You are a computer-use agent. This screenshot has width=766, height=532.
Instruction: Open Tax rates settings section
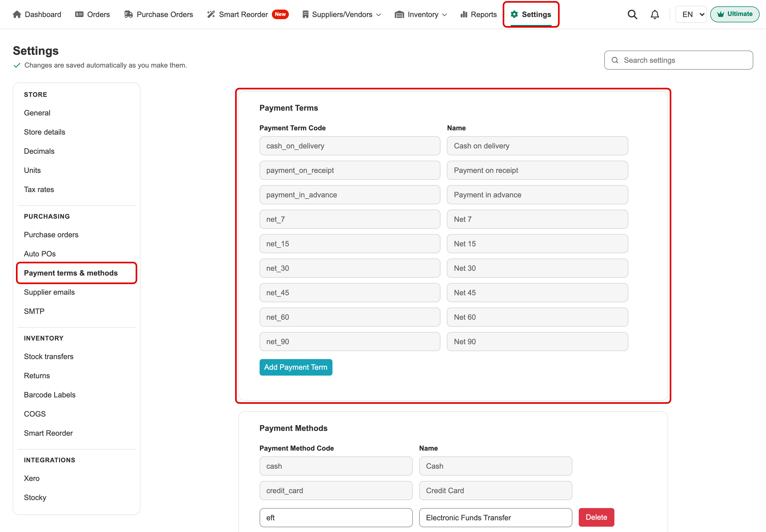39,189
